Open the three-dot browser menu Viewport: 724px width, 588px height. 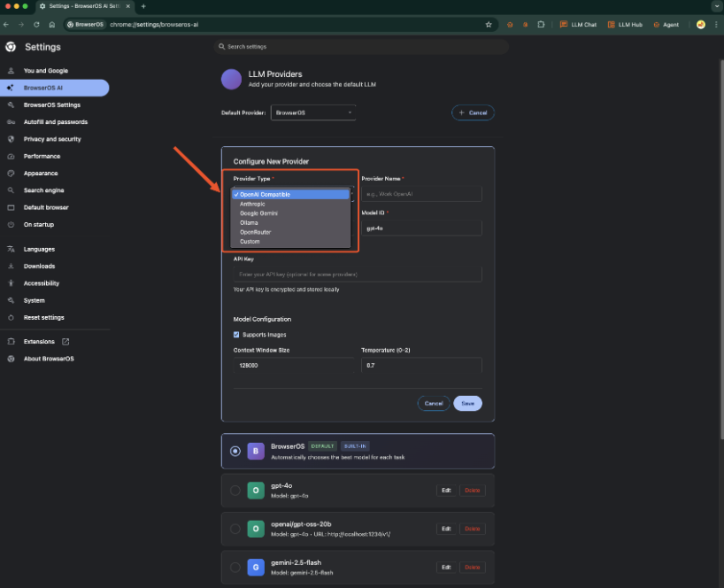click(x=717, y=25)
